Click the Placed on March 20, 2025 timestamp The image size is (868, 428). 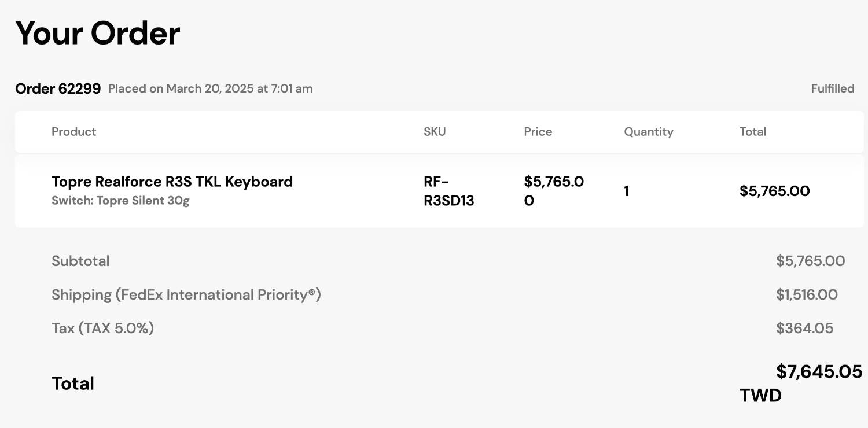click(x=211, y=88)
